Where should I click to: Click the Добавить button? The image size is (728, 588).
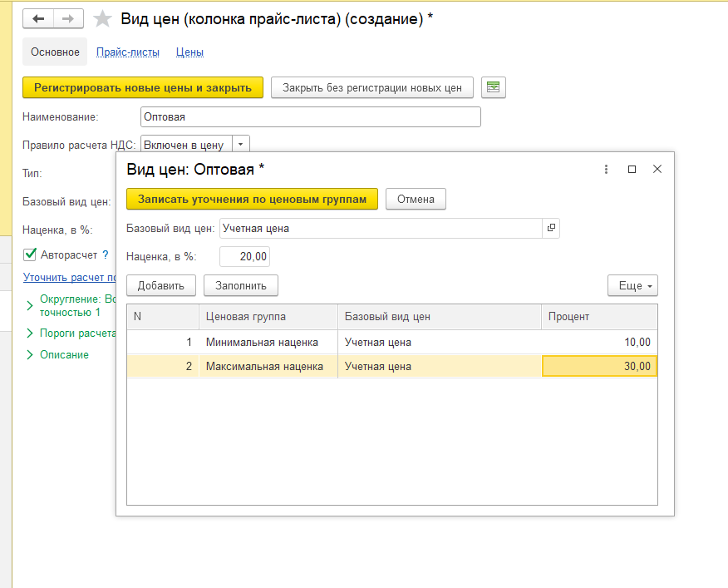(160, 285)
